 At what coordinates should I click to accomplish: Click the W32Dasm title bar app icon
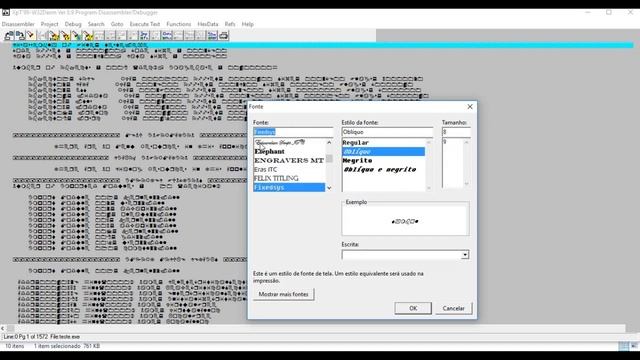click(6, 13)
